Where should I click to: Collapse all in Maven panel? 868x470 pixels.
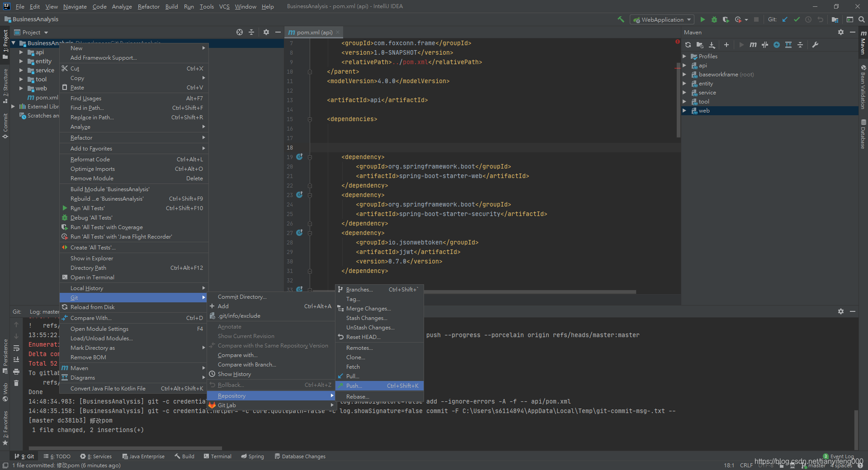800,45
